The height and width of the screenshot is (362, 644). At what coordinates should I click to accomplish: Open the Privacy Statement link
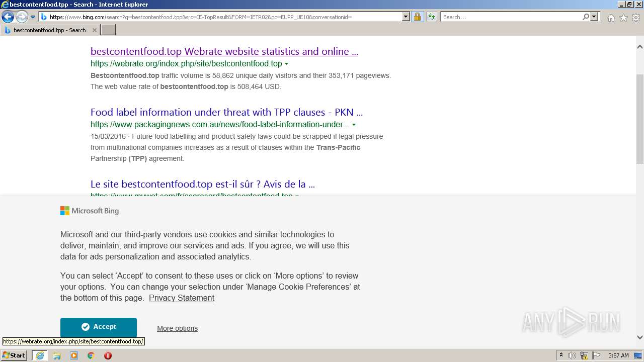(182, 298)
